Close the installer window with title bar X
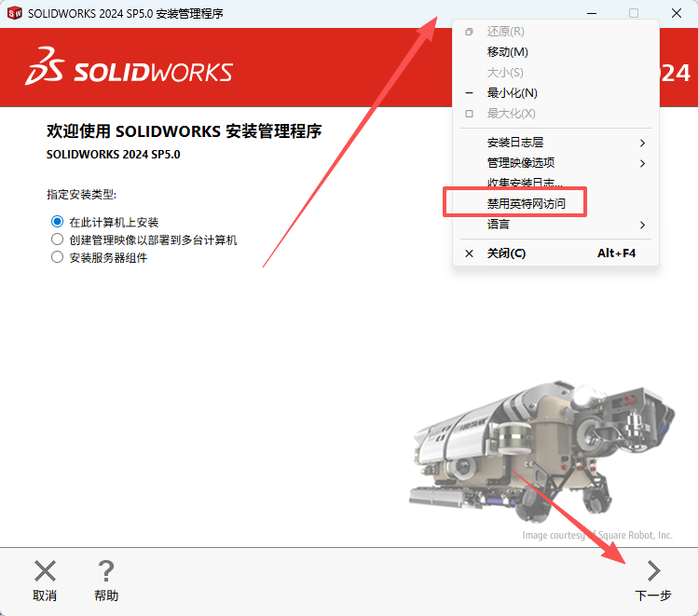698x616 pixels. (677, 13)
